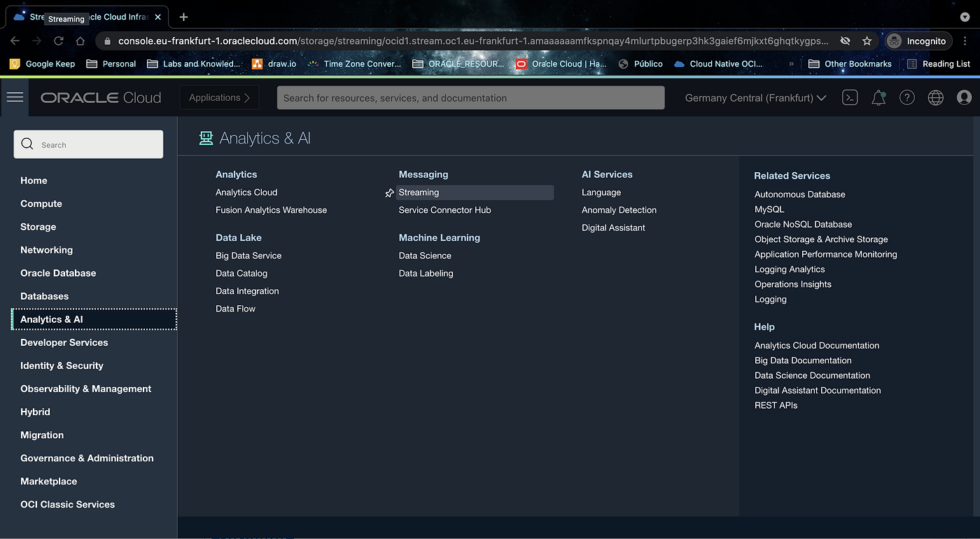
Task: Open Data Flow link
Action: click(235, 309)
